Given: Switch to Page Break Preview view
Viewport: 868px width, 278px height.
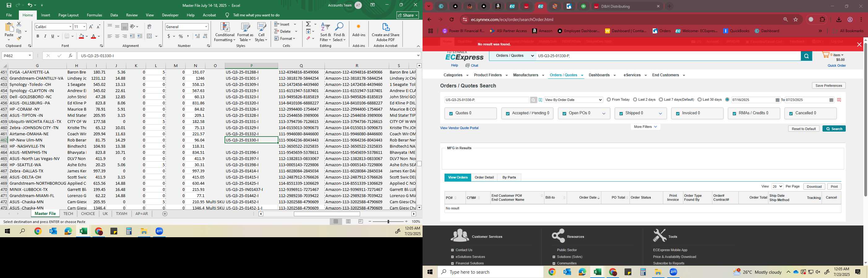Looking at the screenshot, I should coord(361,221).
